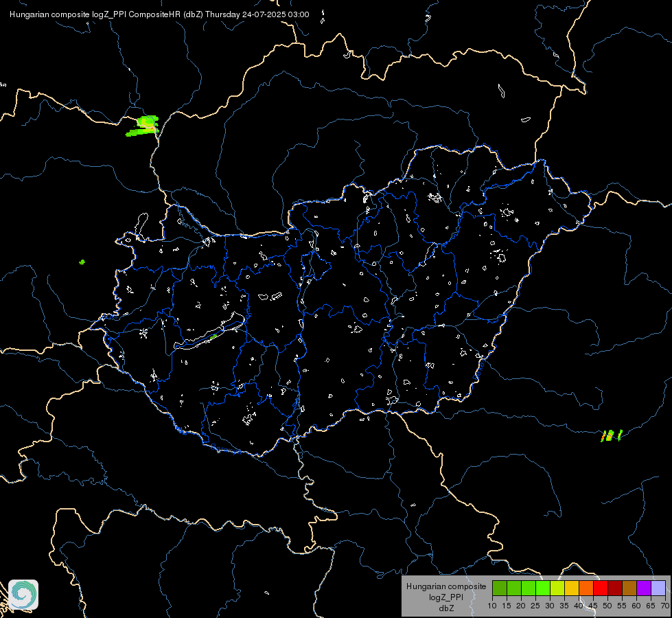Select the 50–55 dBZ dark red swatch
Viewport: 672px width, 618px height.
pyautogui.click(x=616, y=588)
